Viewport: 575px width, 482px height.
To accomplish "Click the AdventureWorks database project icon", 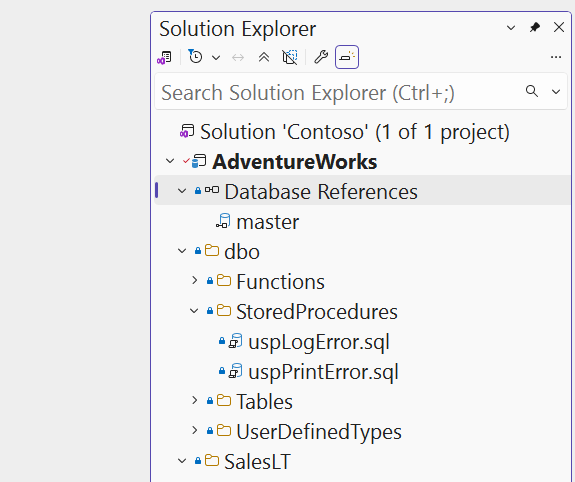I will point(199,161).
